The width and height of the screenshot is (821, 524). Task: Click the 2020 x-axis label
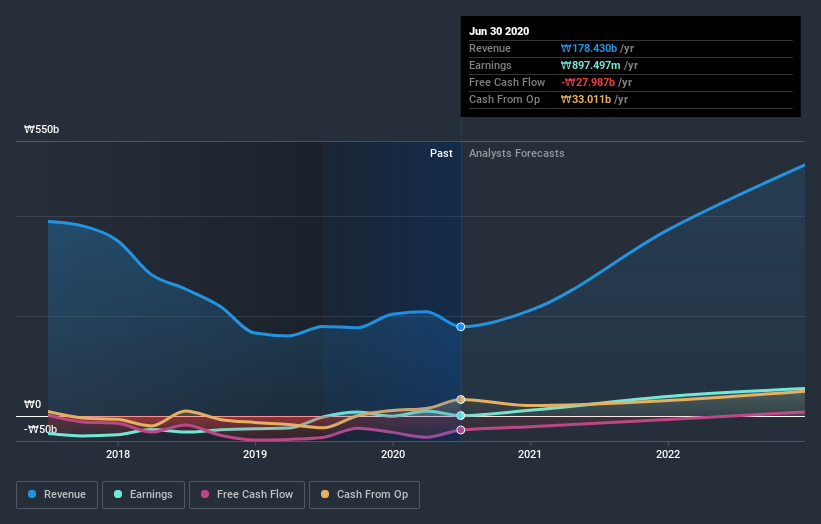[x=393, y=454]
